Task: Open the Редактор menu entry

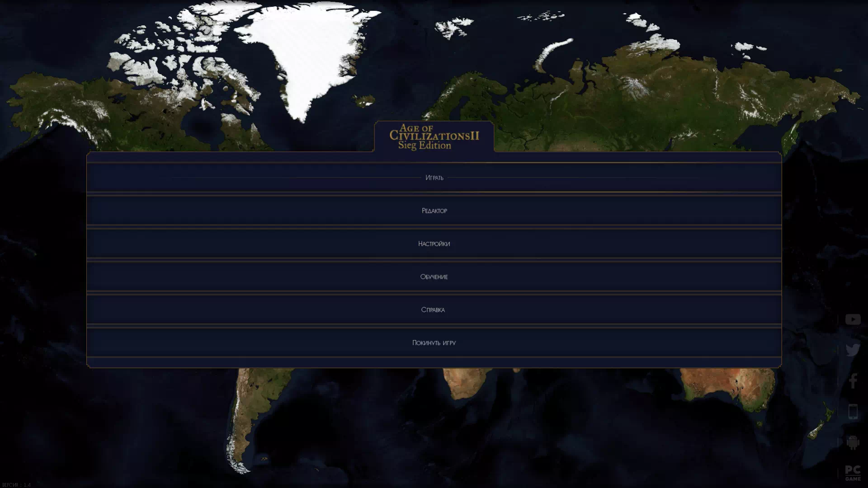Action: click(434, 211)
